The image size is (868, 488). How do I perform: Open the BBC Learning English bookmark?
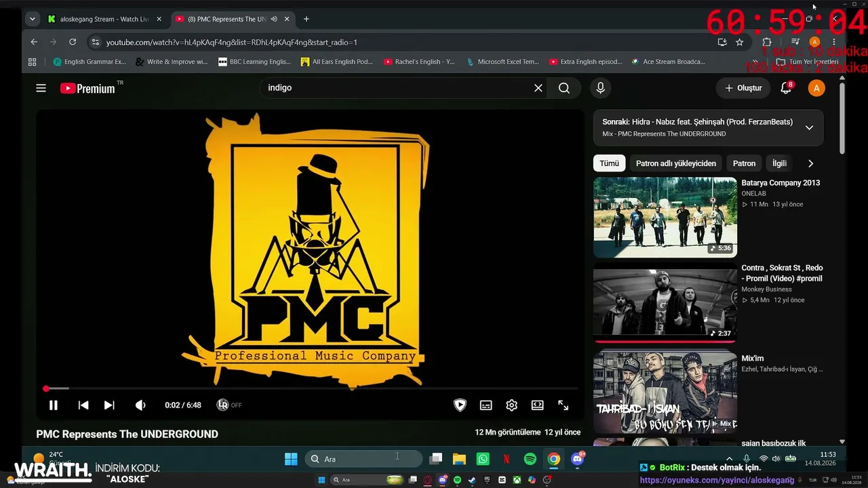point(254,62)
